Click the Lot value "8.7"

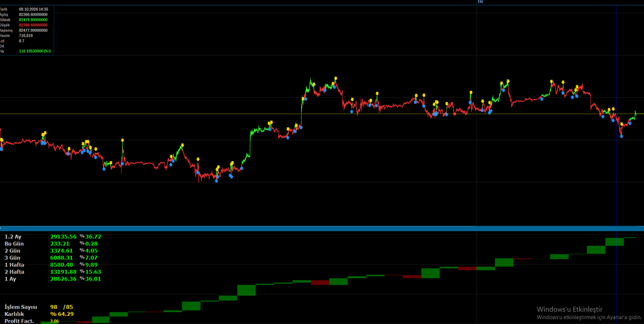click(21, 41)
